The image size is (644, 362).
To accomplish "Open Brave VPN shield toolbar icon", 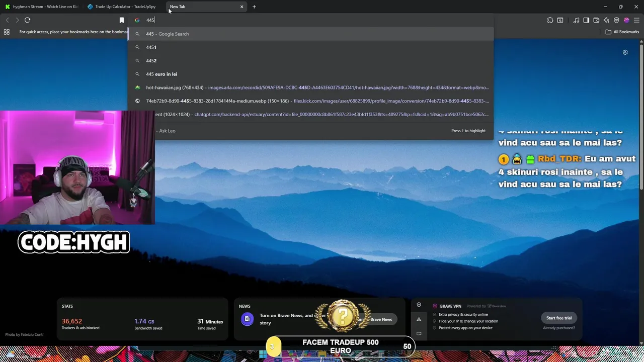I will pyautogui.click(x=616, y=20).
